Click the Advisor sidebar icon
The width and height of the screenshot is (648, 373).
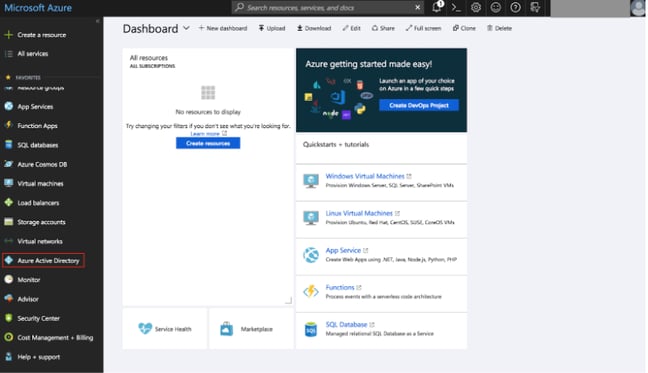[x=9, y=299]
